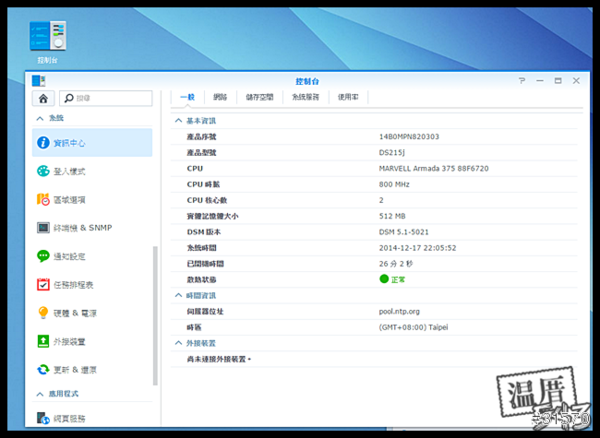Switch to the 儲存空間 tab
Screen dimensions: 600x438
tap(262, 97)
